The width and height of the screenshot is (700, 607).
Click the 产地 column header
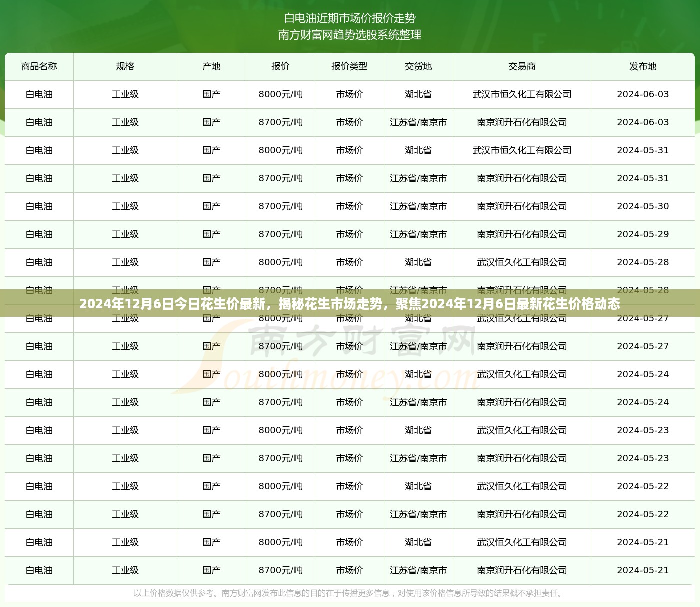[211, 66]
